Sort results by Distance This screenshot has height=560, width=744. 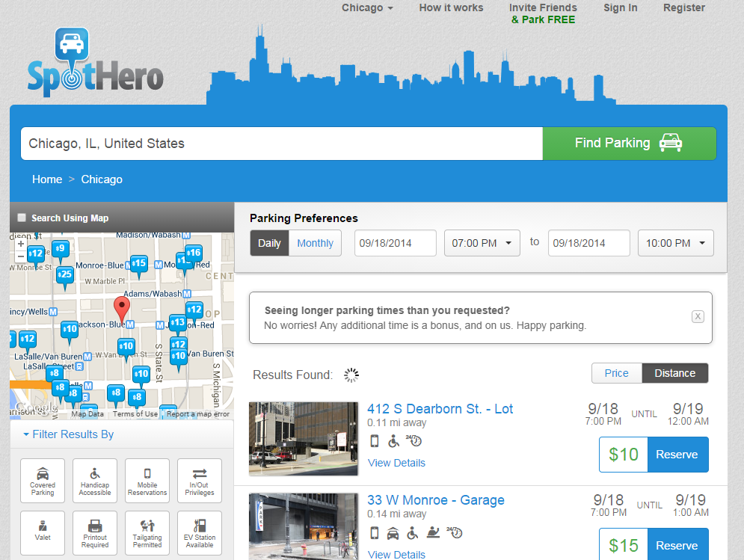674,374
